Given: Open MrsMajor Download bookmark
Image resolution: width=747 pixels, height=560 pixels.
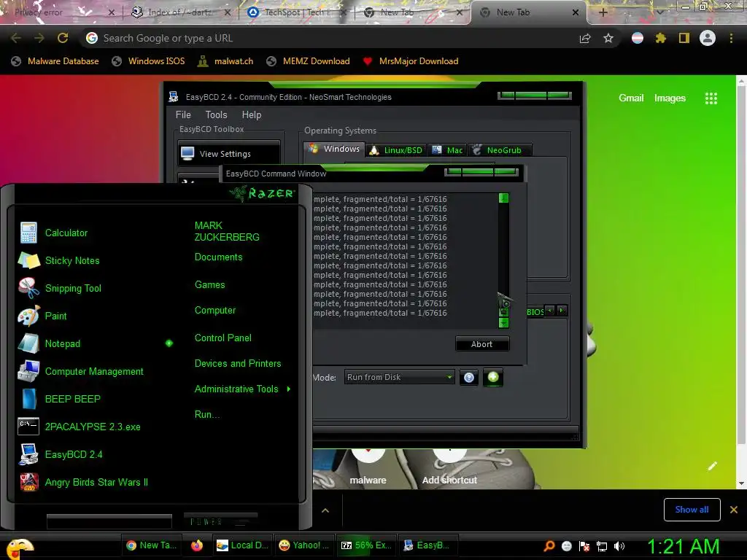Looking at the screenshot, I should pyautogui.click(x=410, y=61).
